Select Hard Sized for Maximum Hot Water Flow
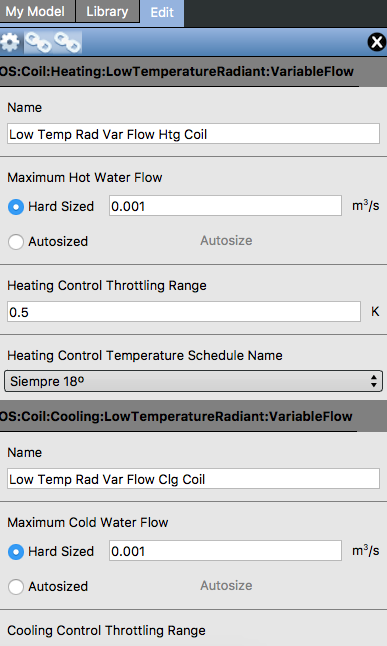387x646 pixels. click(x=16, y=206)
